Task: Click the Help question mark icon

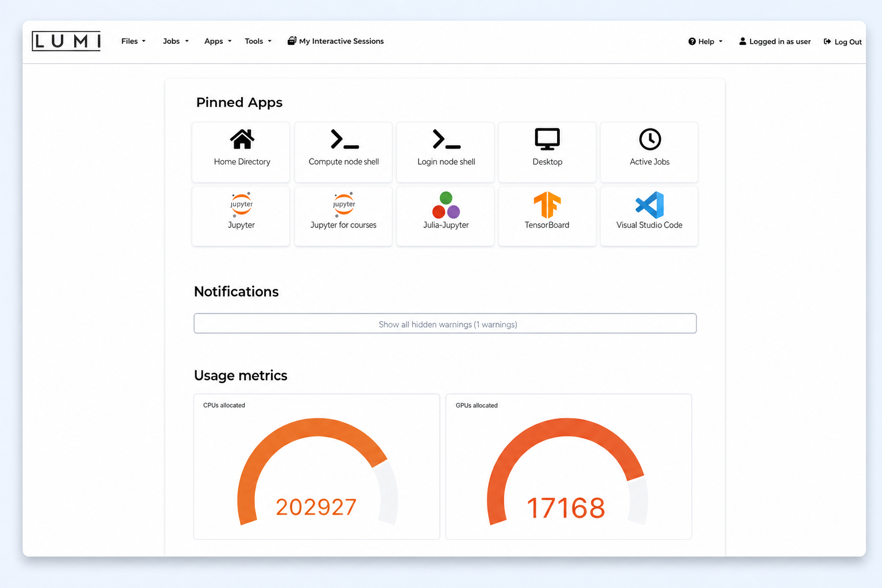Action: (692, 41)
